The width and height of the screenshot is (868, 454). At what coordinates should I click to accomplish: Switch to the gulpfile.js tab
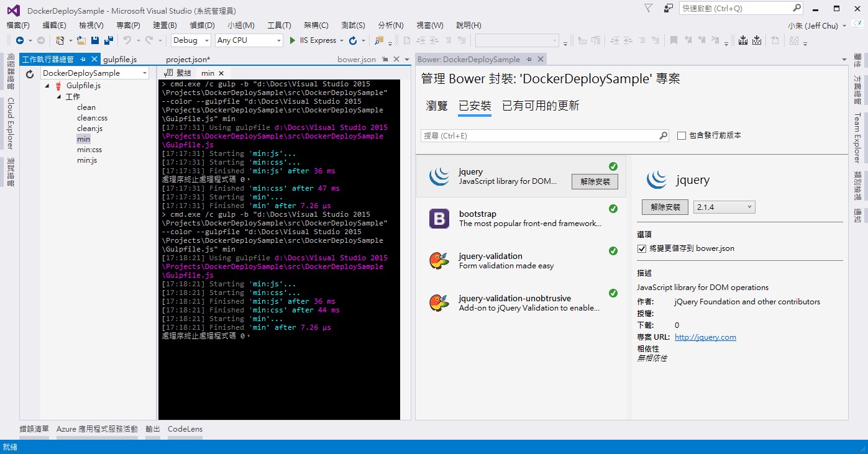120,59
